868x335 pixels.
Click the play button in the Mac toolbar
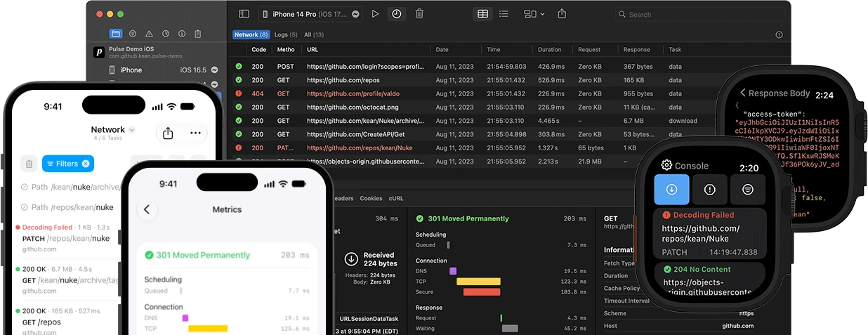tap(376, 14)
